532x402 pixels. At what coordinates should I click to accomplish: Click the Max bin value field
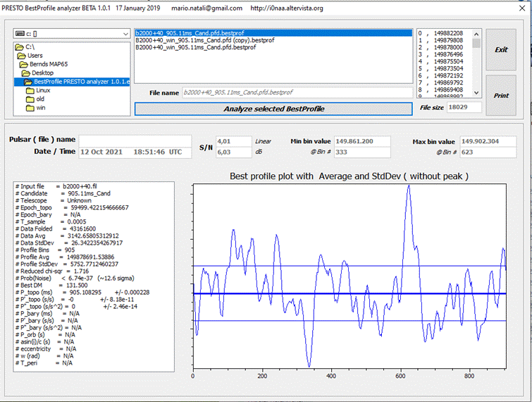pos(488,141)
